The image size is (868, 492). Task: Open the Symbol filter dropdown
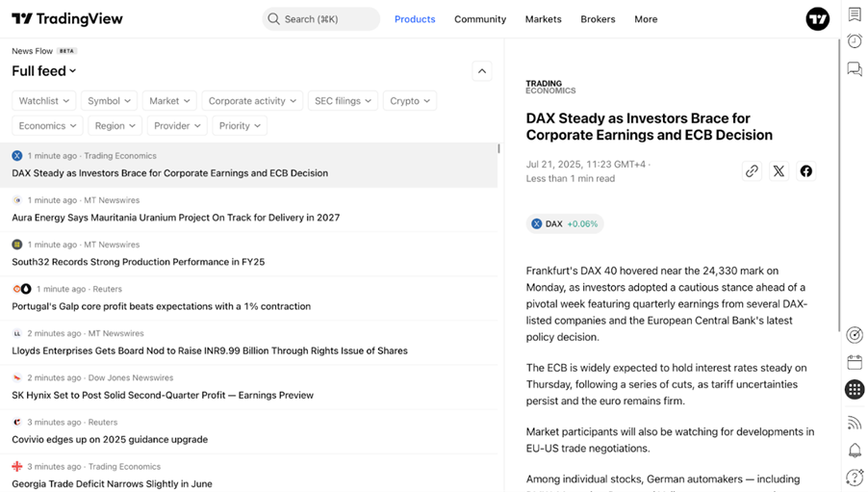pos(109,101)
